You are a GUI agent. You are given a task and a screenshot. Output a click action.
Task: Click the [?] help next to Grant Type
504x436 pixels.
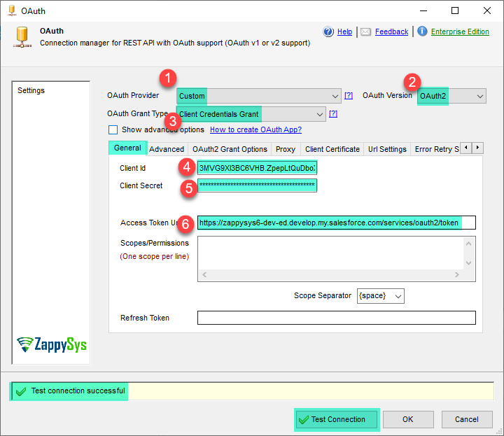333,114
